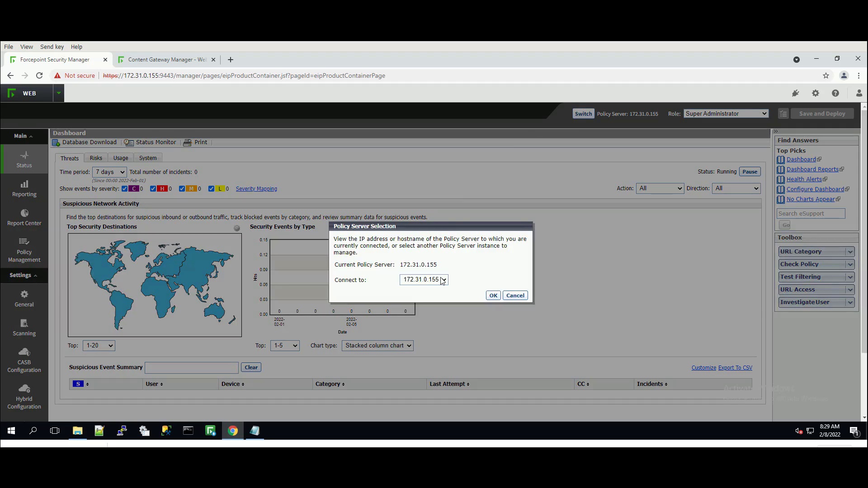
Task: Open the Role Super Administrator dropdown
Action: (726, 114)
